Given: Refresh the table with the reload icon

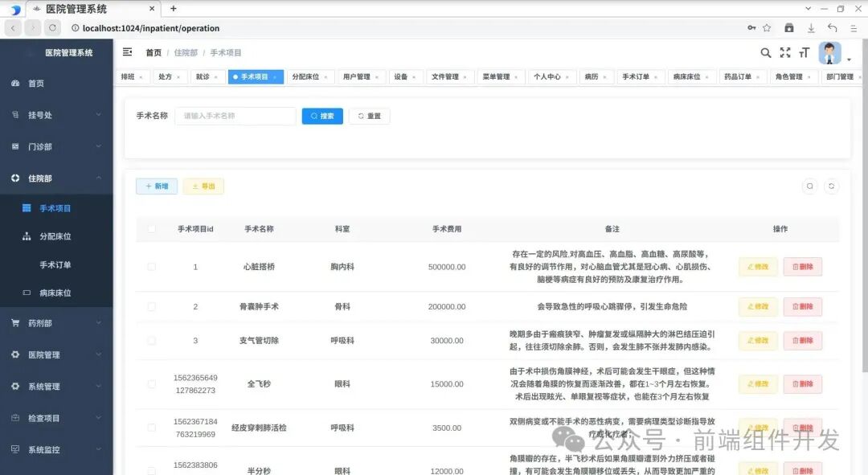Looking at the screenshot, I should click(832, 186).
